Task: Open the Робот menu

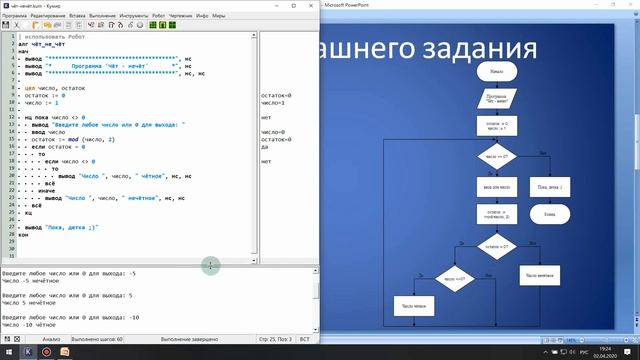Action: pos(158,16)
